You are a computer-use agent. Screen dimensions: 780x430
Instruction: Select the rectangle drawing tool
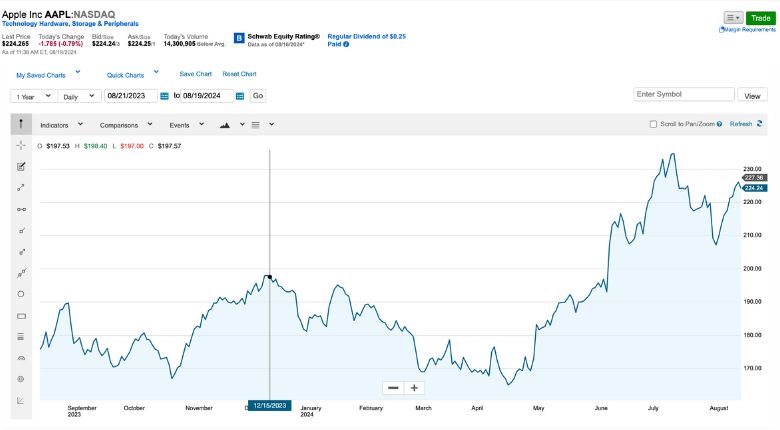coord(21,316)
